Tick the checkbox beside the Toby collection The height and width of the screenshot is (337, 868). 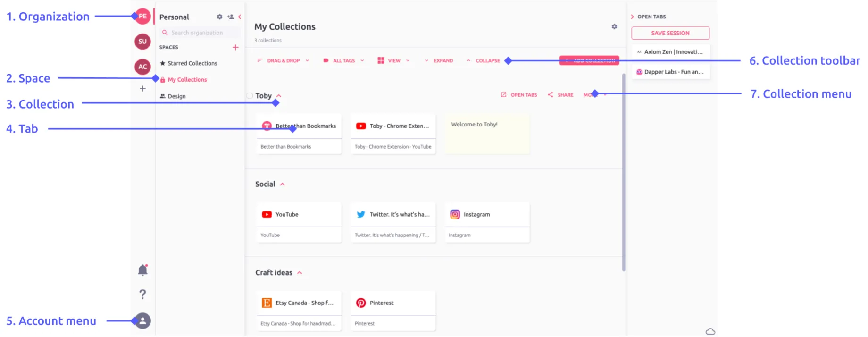(x=250, y=96)
